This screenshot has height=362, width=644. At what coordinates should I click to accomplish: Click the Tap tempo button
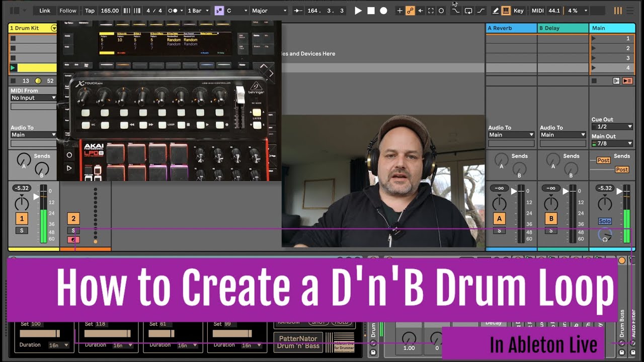click(x=90, y=11)
